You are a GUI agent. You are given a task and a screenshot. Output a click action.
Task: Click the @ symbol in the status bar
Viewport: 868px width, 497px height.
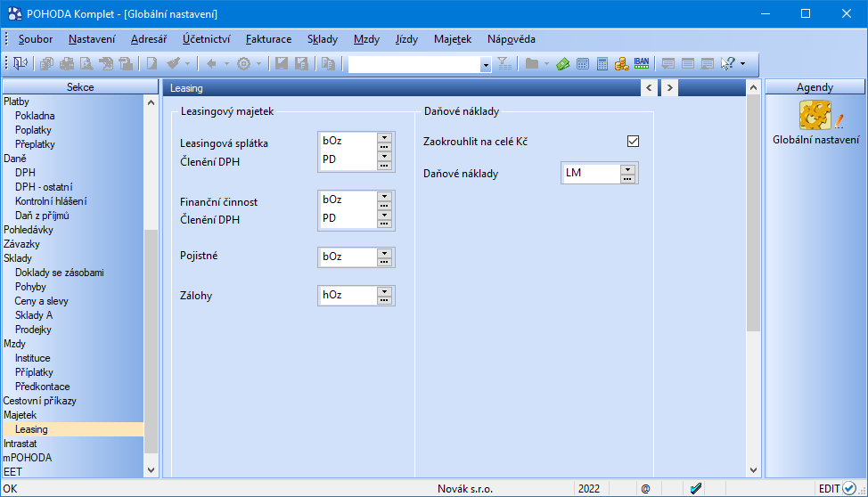point(645,489)
